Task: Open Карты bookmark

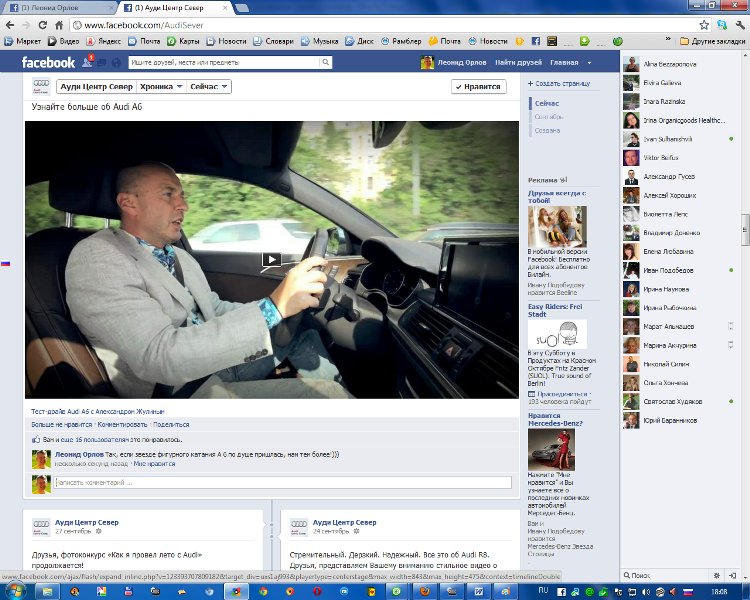Action: 183,41
